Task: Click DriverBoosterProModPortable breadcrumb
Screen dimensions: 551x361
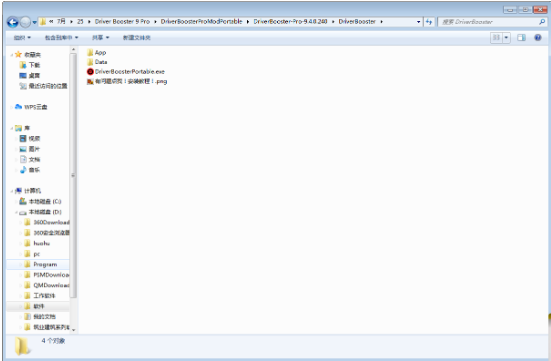Action: point(201,22)
